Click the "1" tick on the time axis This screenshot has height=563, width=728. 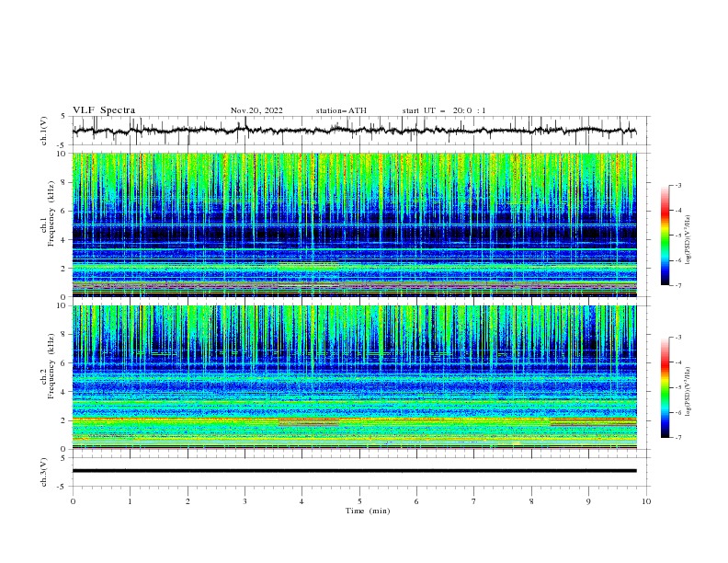(x=130, y=501)
